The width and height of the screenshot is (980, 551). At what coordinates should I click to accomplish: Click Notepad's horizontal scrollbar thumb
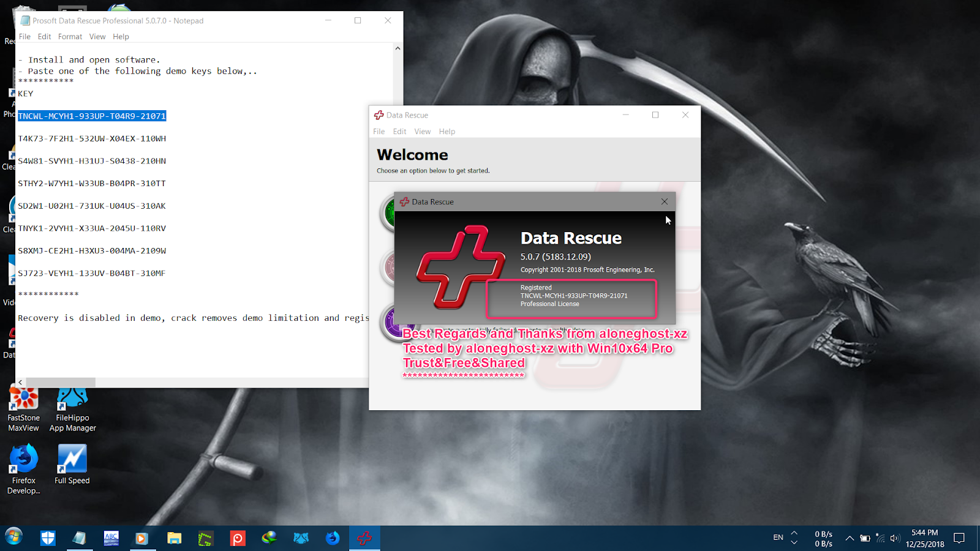pos(61,382)
